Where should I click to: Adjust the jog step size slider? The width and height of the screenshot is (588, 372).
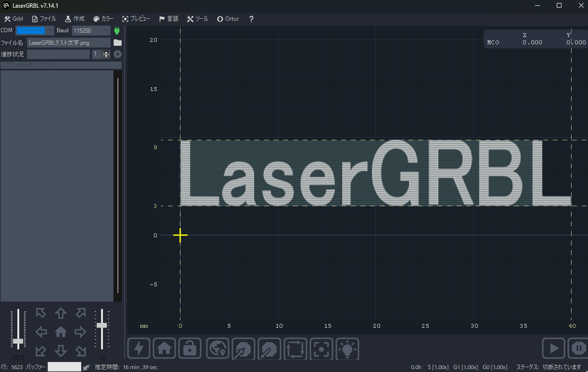point(102,330)
